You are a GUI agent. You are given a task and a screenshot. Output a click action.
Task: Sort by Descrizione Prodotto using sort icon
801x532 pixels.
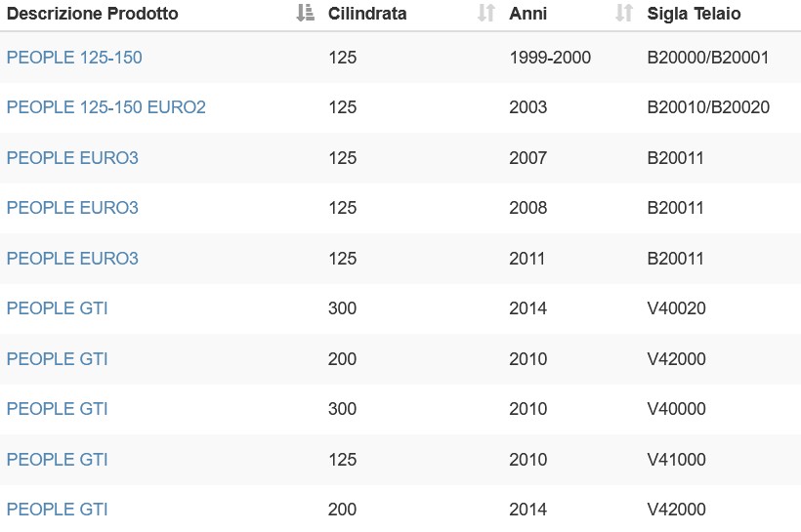point(305,13)
